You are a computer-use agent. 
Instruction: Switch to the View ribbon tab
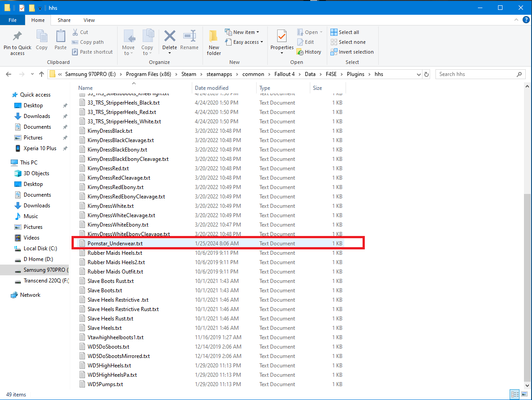(89, 20)
